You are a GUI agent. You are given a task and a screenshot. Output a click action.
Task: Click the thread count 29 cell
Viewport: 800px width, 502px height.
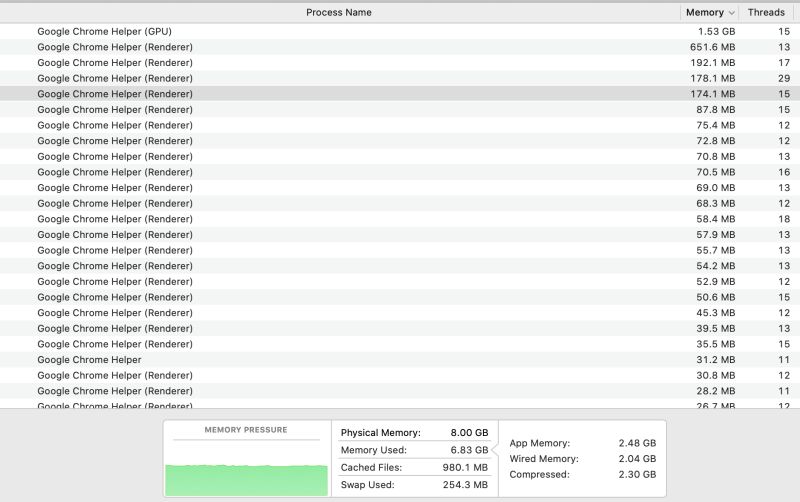click(x=784, y=79)
